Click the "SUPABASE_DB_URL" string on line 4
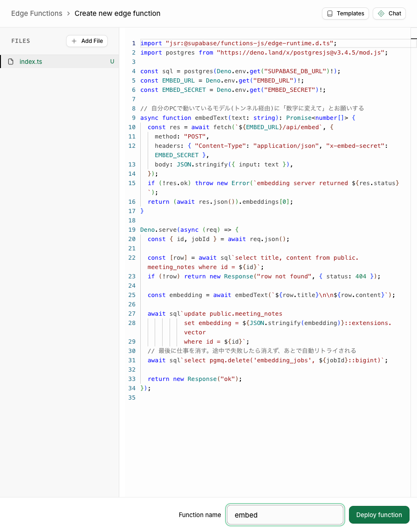 [295, 71]
